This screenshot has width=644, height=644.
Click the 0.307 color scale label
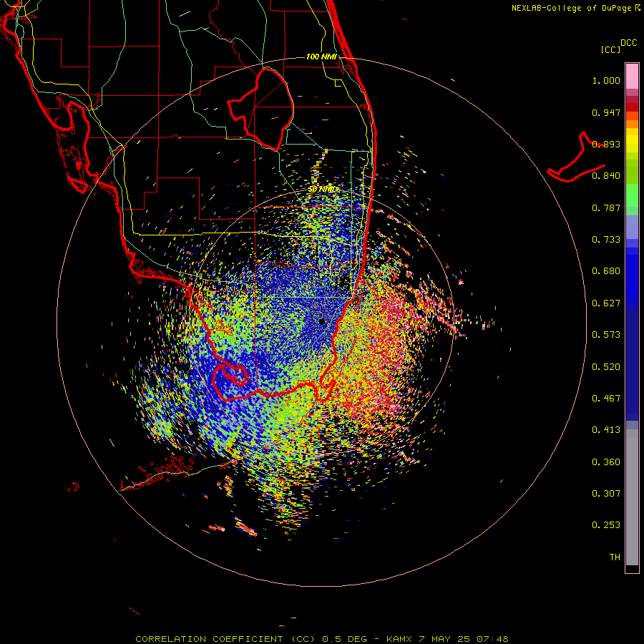[606, 494]
